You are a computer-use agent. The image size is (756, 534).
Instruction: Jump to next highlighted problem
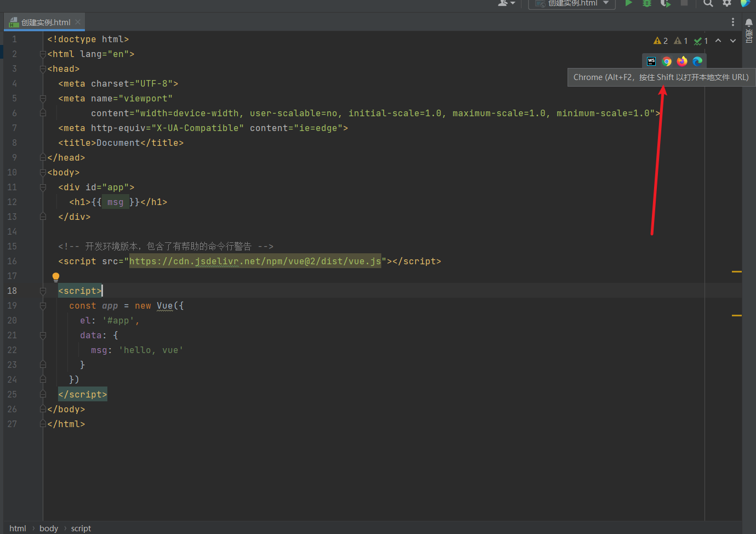tap(733, 41)
